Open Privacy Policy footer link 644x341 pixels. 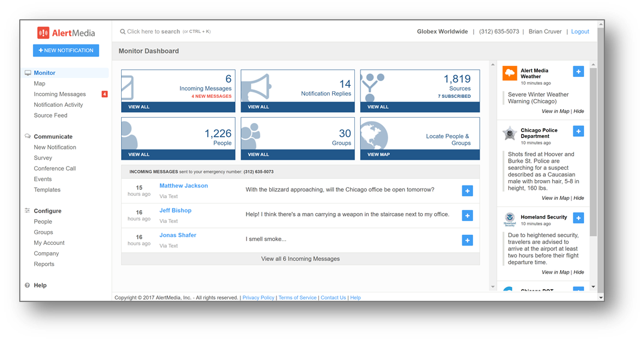pos(258,298)
